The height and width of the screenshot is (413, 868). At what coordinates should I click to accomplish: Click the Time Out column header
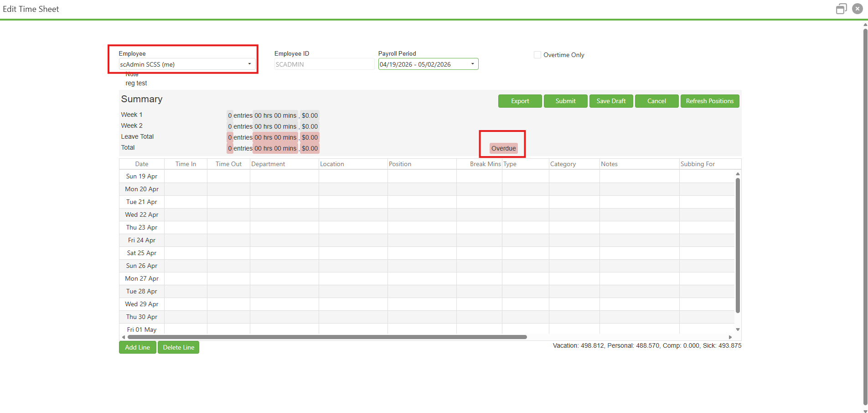[x=228, y=164]
